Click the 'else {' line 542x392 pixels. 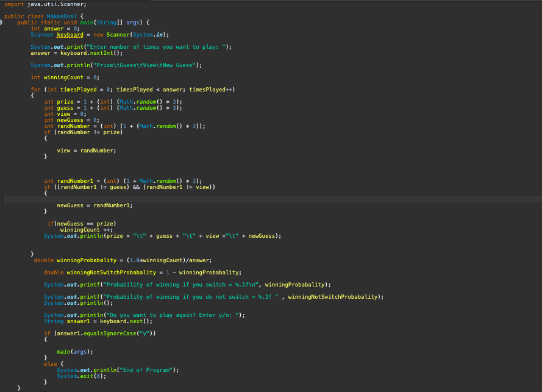54,364
